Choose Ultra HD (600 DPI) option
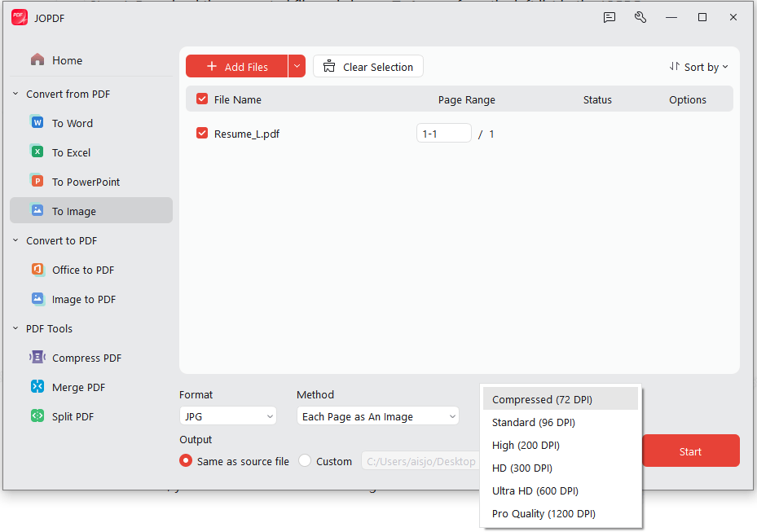Screen dimensions: 757x532 pos(561,490)
